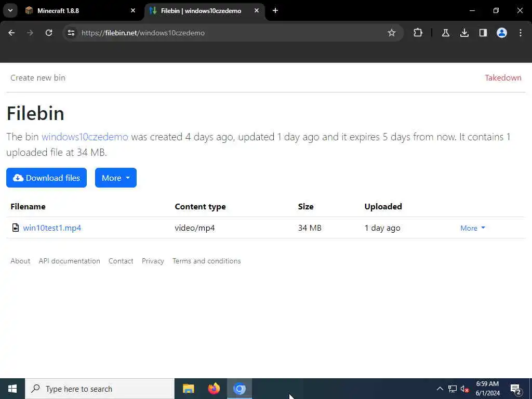532x399 pixels.
Task: Open the Privacy footer link
Action: [153, 261]
